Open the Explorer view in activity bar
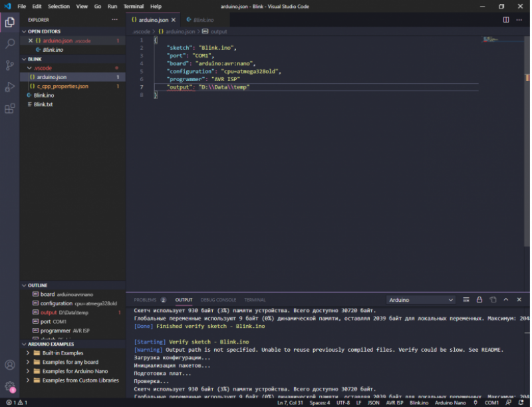 10,23
